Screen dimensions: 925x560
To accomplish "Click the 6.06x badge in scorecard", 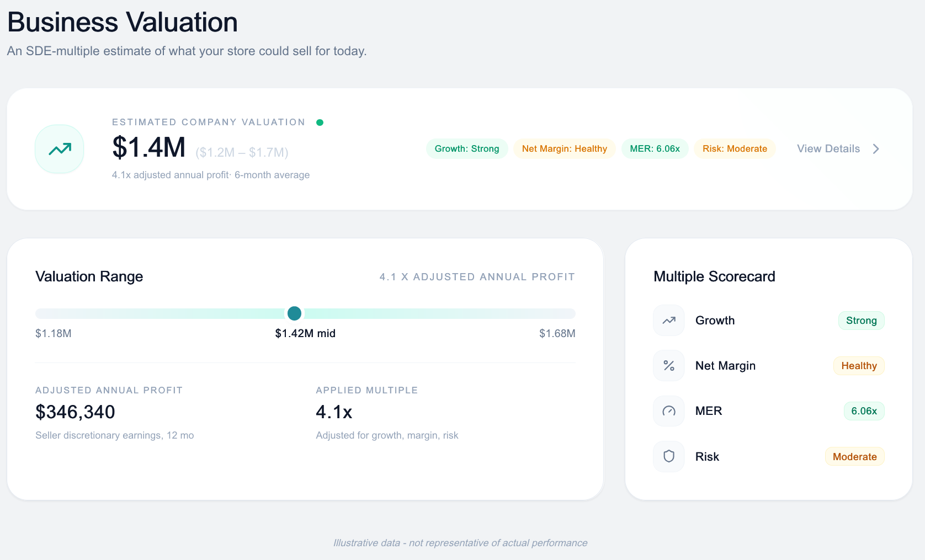I will (x=864, y=411).
